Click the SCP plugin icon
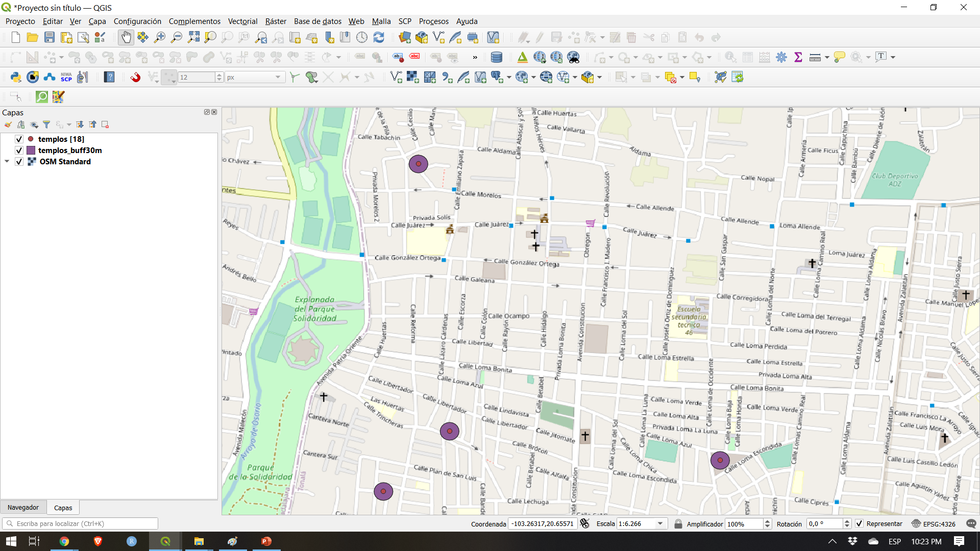The width and height of the screenshot is (980, 551). pyautogui.click(x=66, y=77)
